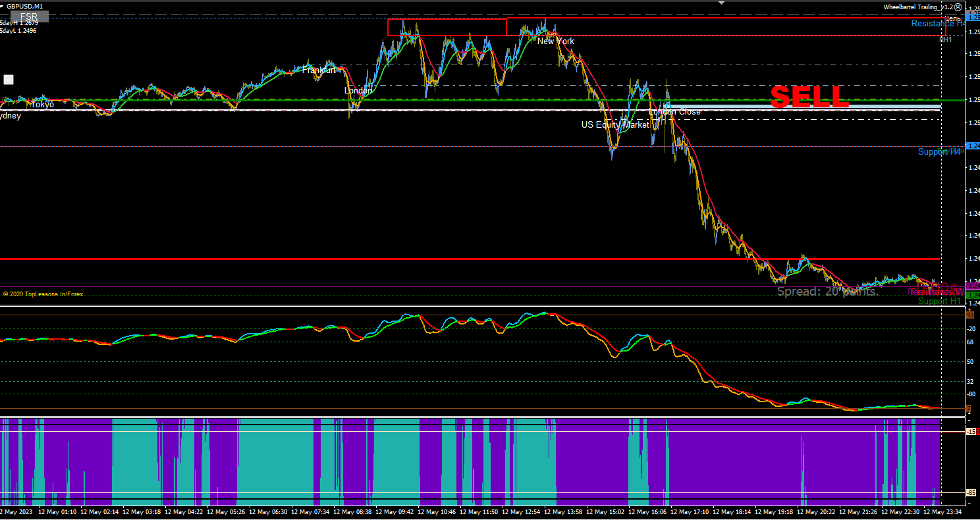
Task: Click the 5dayL 1.2496 label
Action: pyautogui.click(x=18, y=30)
